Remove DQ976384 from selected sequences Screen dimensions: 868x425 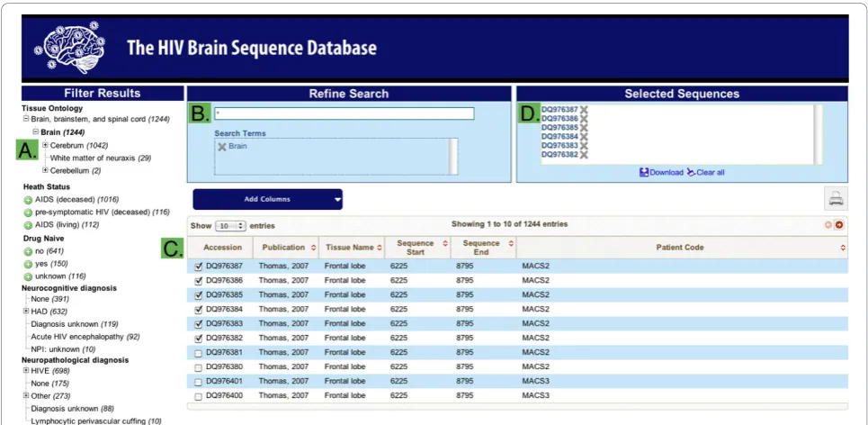tap(584, 136)
